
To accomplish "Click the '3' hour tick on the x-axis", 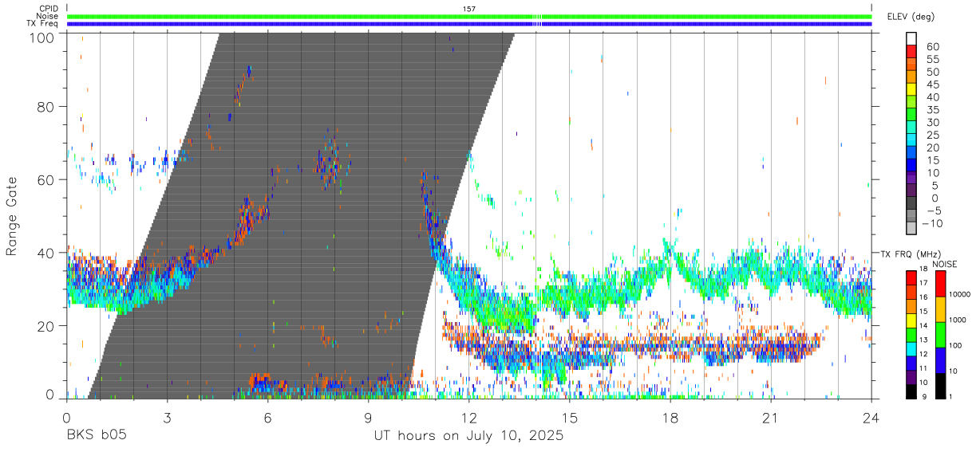I will point(168,418).
